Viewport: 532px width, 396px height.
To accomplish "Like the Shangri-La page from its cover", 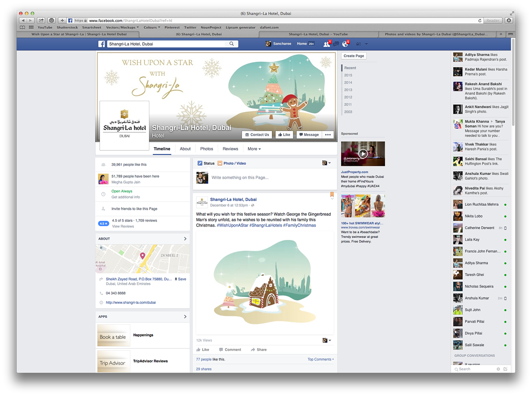I will click(x=284, y=135).
